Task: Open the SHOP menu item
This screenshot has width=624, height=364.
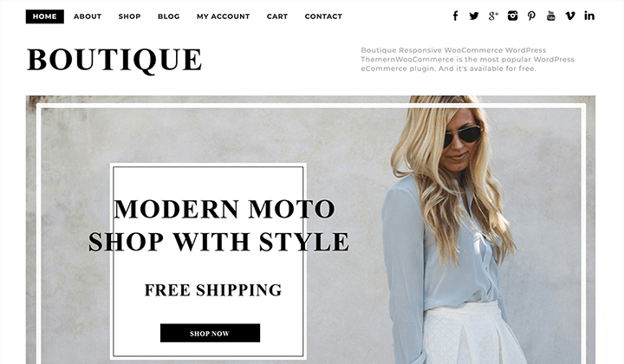Action: point(129,16)
